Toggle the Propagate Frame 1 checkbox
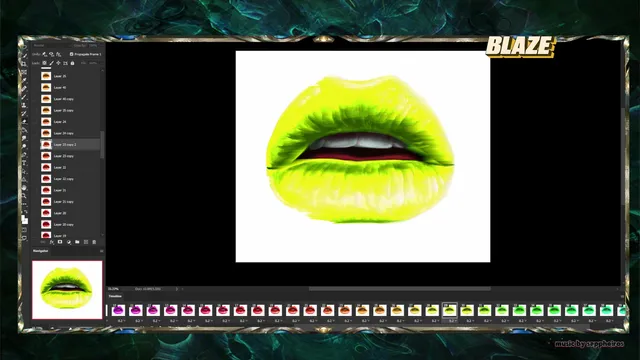Viewport: 640px width, 360px height. pos(71,54)
